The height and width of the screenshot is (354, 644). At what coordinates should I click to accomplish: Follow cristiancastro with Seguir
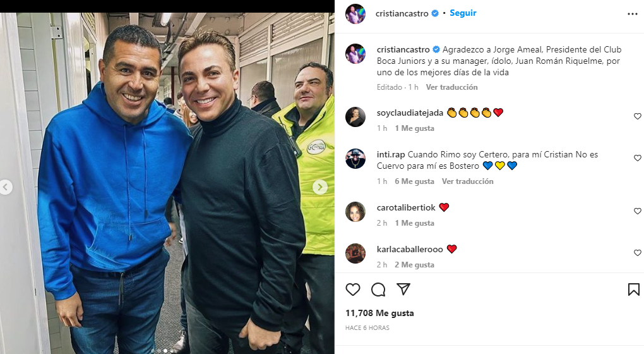[463, 13]
